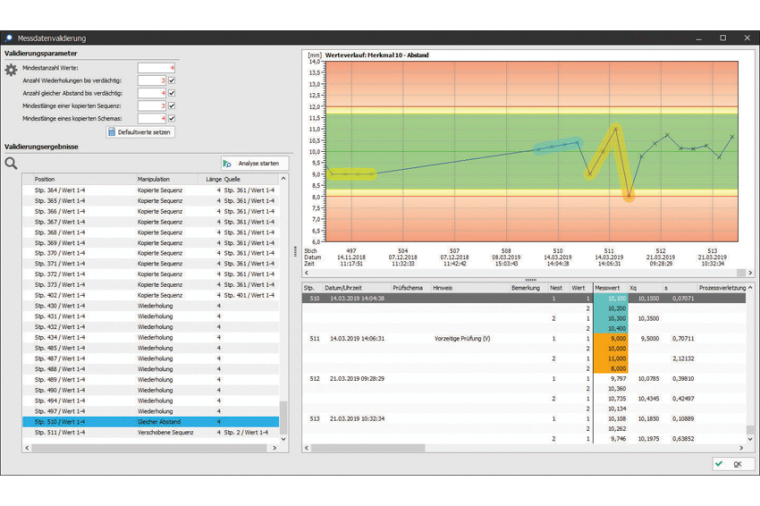Click the scroll-up arrow of results list
This screenshot has width=760, height=506.
[284, 179]
